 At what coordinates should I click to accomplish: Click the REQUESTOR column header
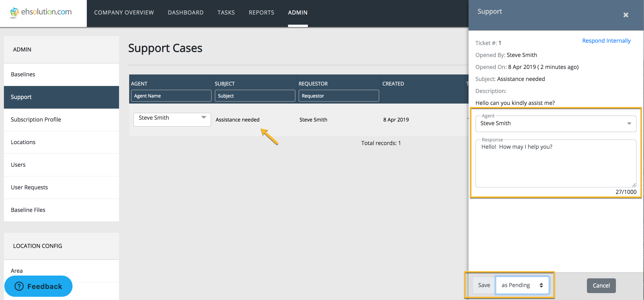313,84
